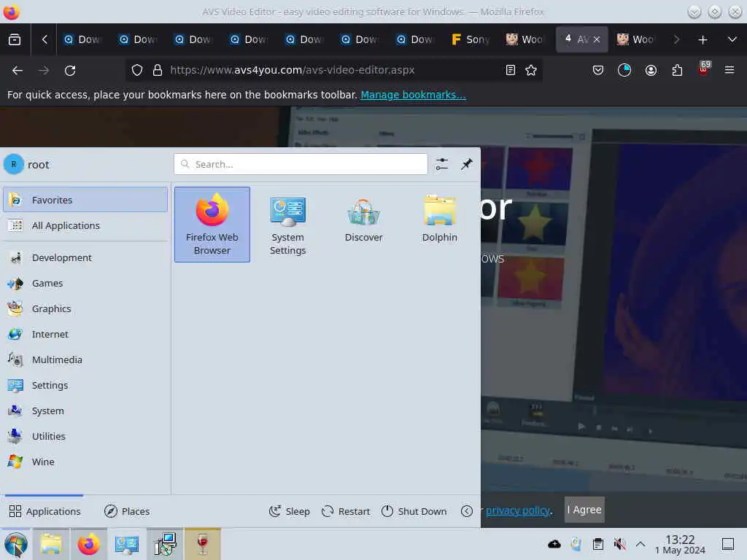Image resolution: width=747 pixels, height=560 pixels.
Task: Open uBlock extension with 69 badge
Action: click(704, 69)
